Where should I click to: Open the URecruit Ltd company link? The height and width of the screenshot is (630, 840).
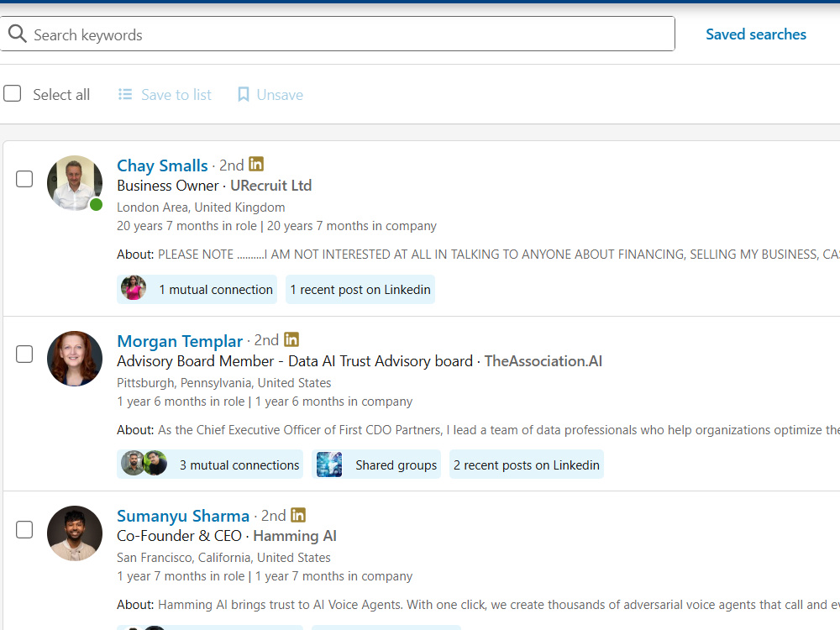(271, 186)
